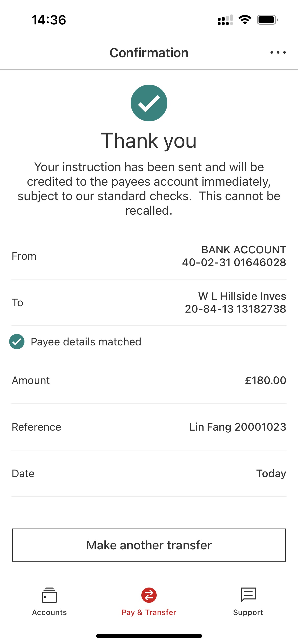The width and height of the screenshot is (298, 644).
Task: Open the three-dot more options menu
Action: (x=278, y=53)
